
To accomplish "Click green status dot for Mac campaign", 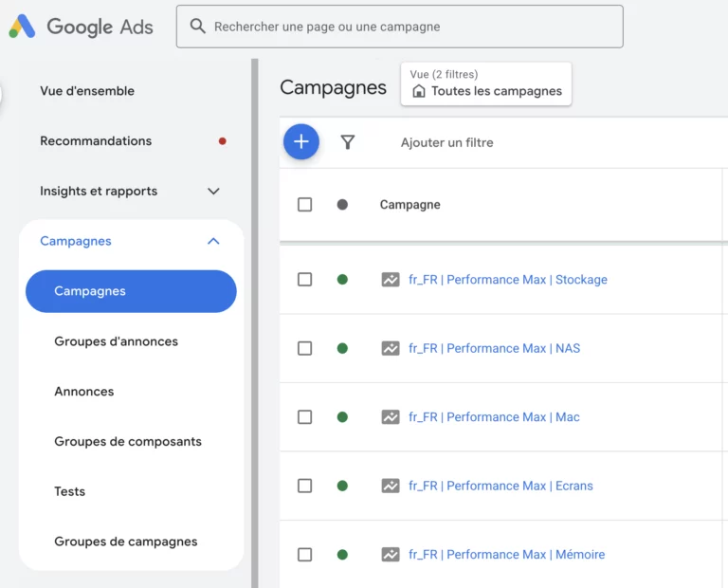I will click(x=342, y=417).
